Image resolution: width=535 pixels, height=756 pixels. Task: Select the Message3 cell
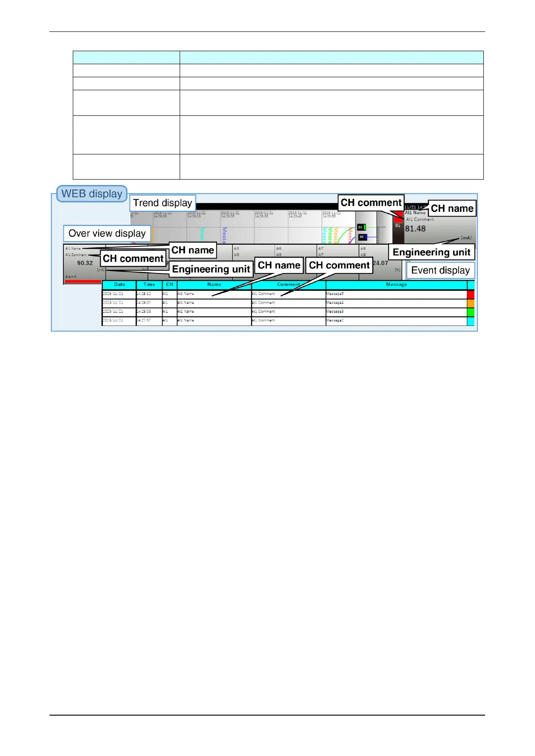396,312
